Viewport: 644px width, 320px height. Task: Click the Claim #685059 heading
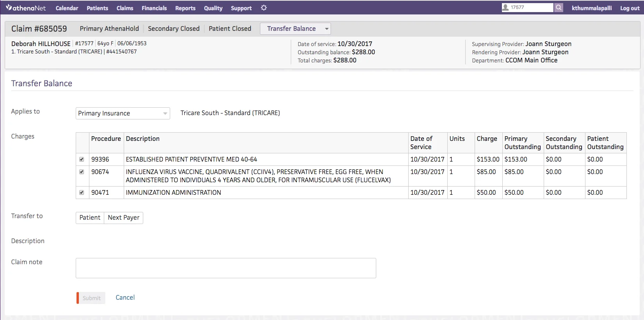coord(39,28)
